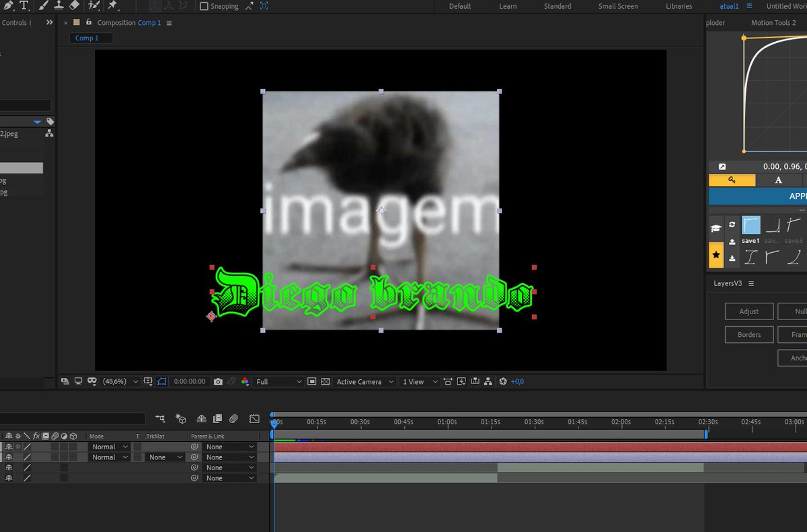The image size is (807, 532).
Task: Open the Standard workspace
Action: click(x=558, y=6)
